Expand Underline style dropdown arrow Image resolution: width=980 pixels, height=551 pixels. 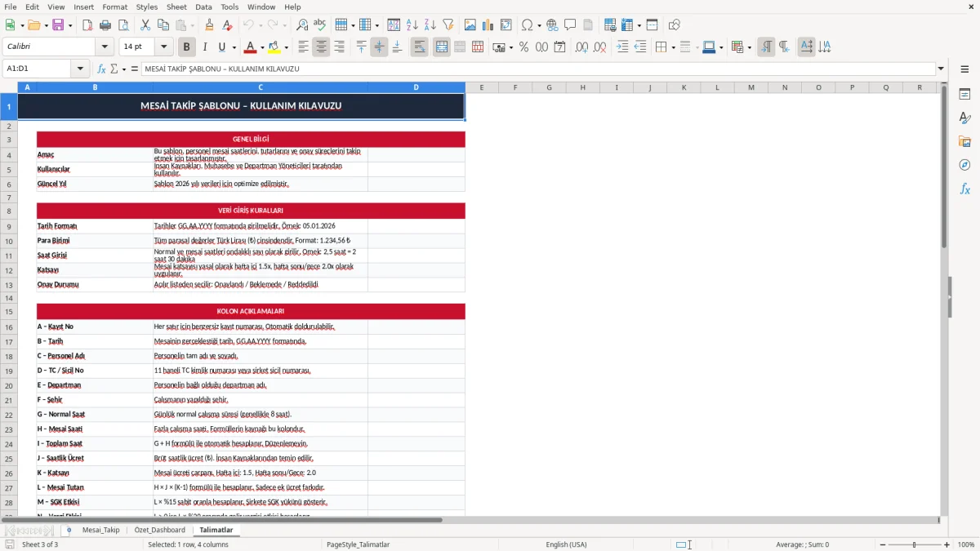tap(234, 47)
